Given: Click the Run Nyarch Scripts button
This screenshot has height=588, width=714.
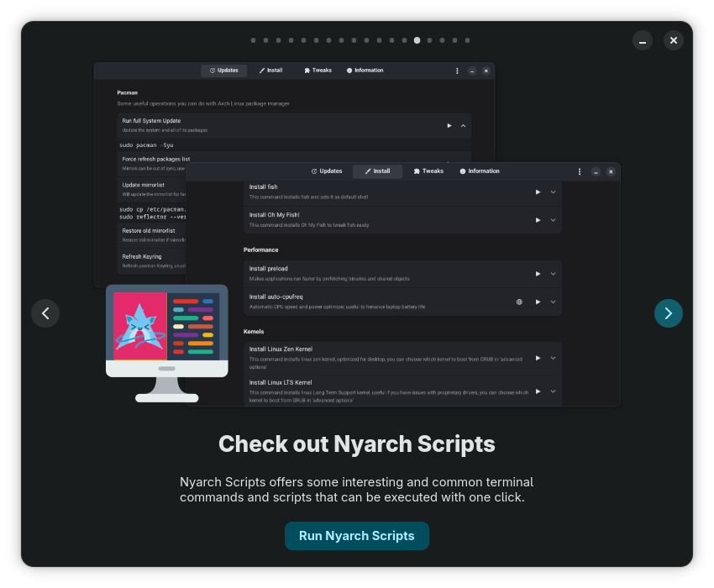Looking at the screenshot, I should point(357,536).
